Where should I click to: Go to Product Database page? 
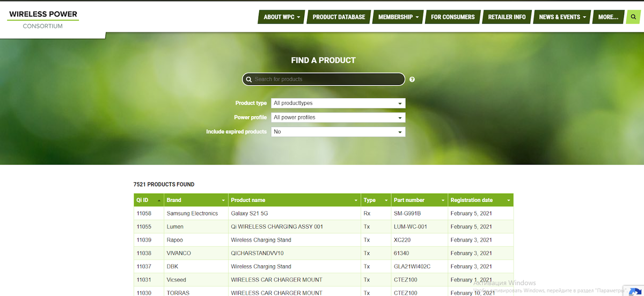339,17
